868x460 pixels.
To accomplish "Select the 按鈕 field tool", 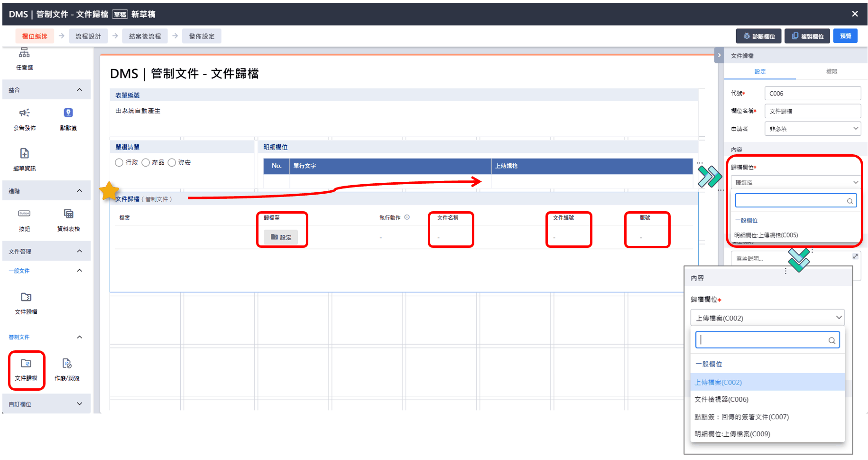I will pyautogui.click(x=24, y=221).
